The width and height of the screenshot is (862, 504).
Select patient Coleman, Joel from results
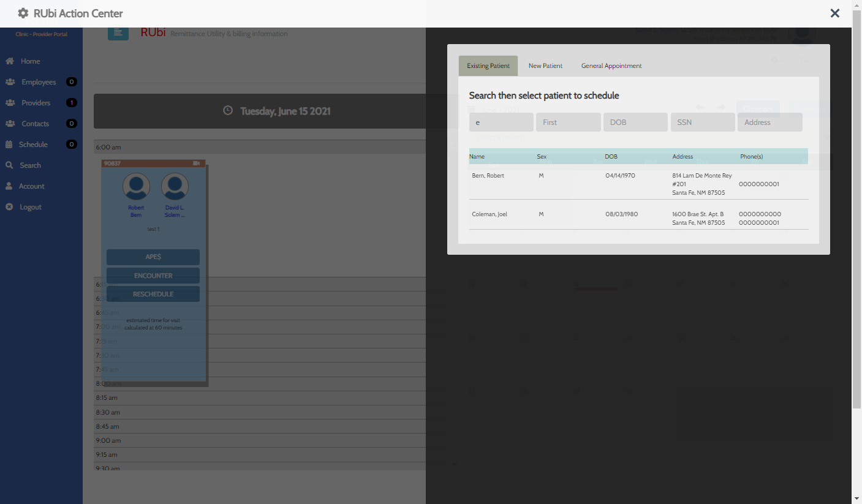pyautogui.click(x=490, y=214)
